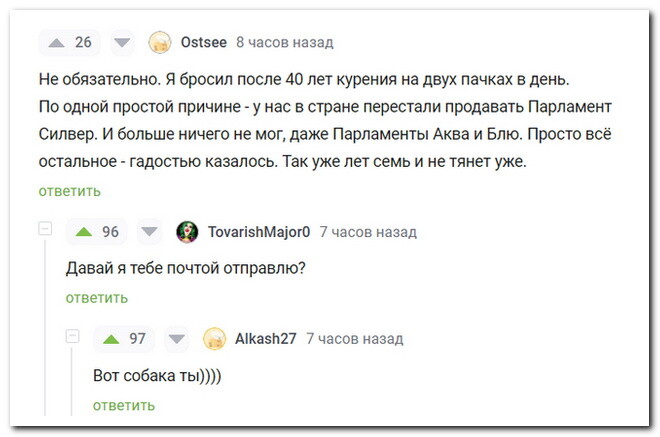The image size is (660, 437).
Task: Click the "8 часов назад" timestamp
Action: coord(284,42)
